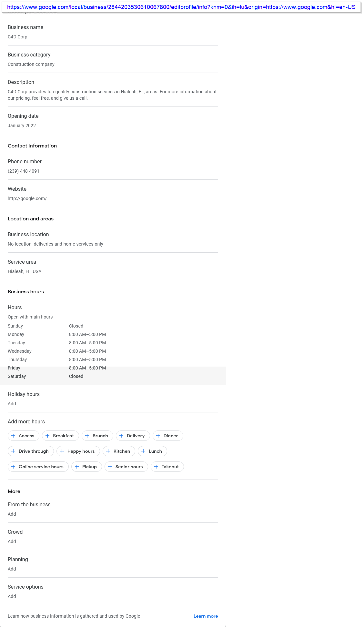364x627 pixels.
Task: Click the plus icon on Takeout chip
Action: 156,467
